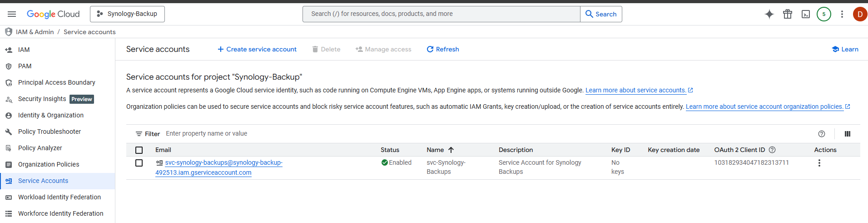The width and height of the screenshot is (868, 223).
Task: Open IAM in the sidebar
Action: click(57, 50)
